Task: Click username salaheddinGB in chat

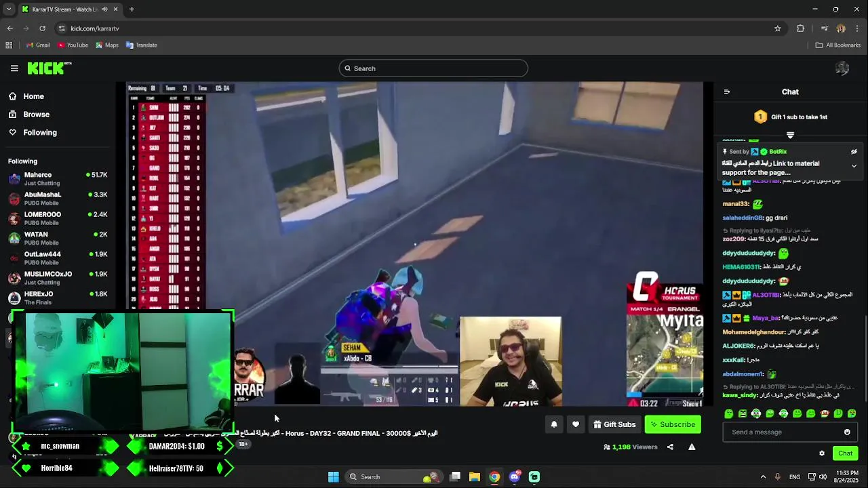Action: [743, 218]
